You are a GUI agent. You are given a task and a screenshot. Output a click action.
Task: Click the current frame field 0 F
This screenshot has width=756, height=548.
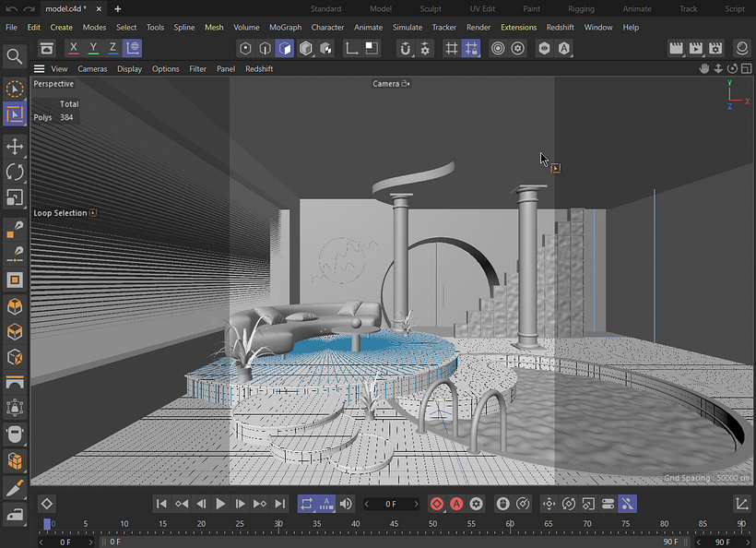coord(391,504)
